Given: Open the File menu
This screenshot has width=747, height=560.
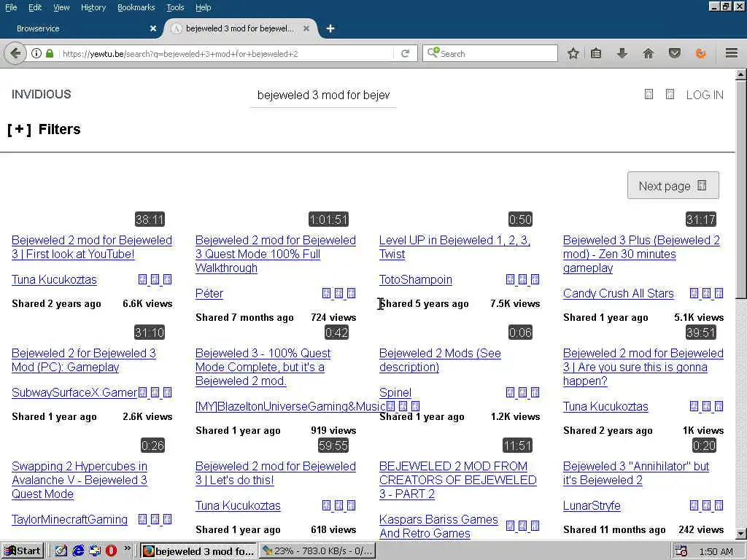Looking at the screenshot, I should 11,7.
